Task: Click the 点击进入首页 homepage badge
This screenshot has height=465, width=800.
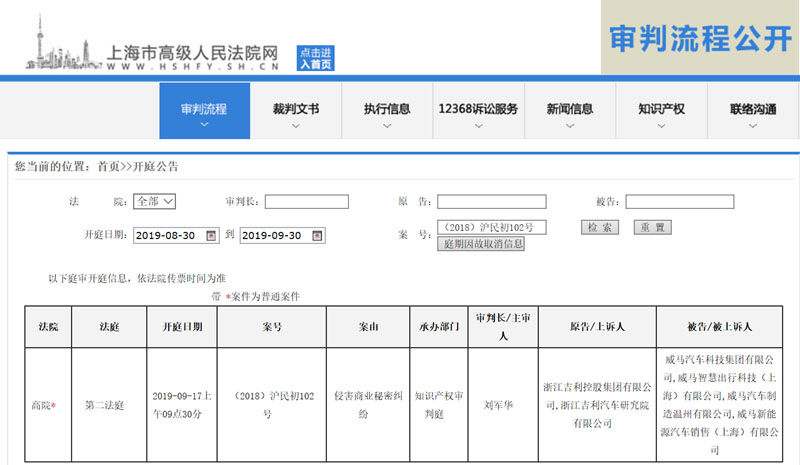Action: click(x=315, y=58)
